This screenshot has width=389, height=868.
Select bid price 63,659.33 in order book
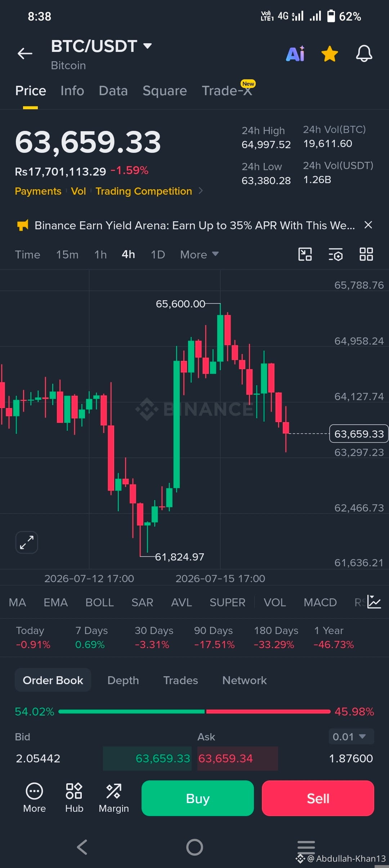[163, 758]
